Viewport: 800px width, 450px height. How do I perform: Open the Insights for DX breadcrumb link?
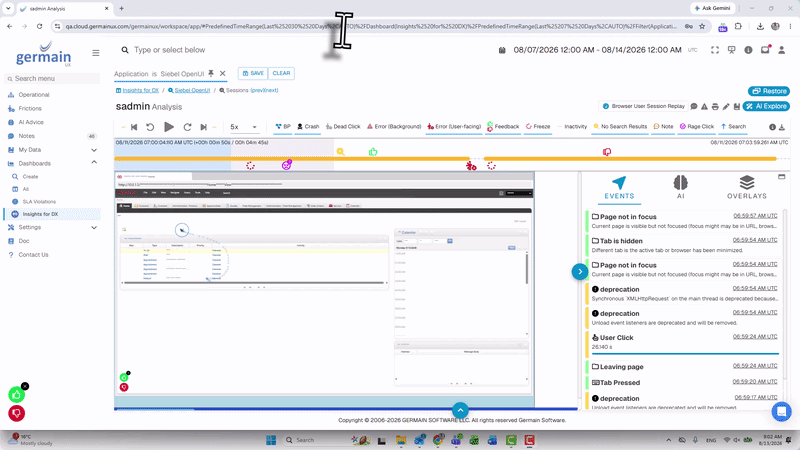140,90
